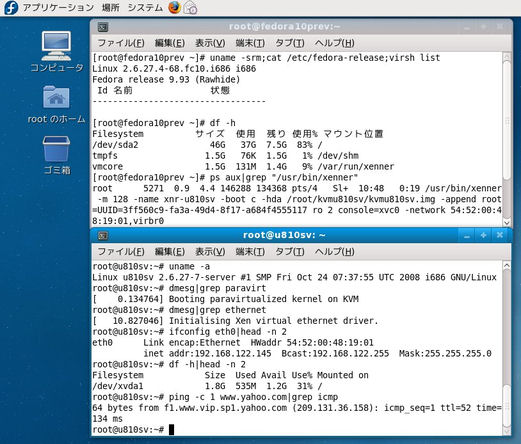Open the アプリケーション panel menu
521x444 pixels.
click(x=58, y=7)
